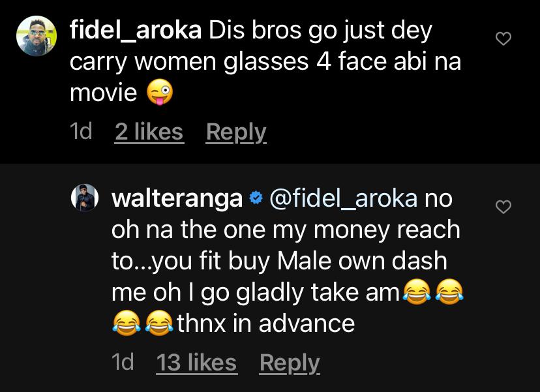Image resolution: width=540 pixels, height=392 pixels.
Task: Click the first laughing emoji after "take am"
Action: point(419,293)
